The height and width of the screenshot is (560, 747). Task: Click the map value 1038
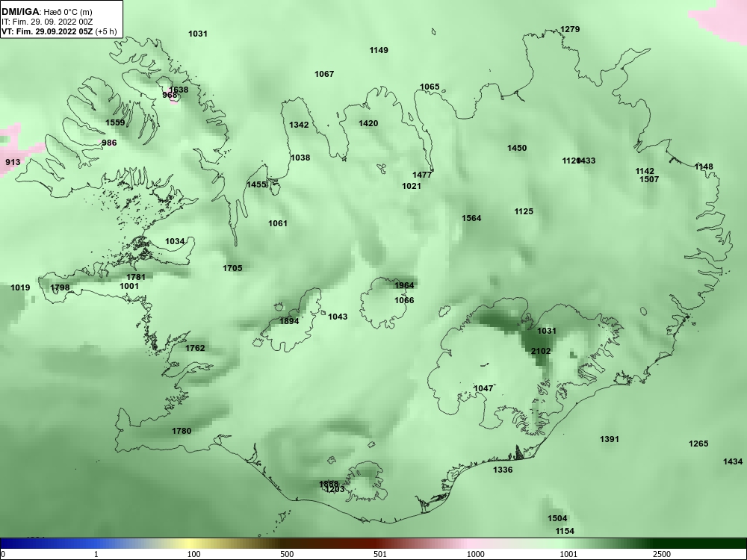click(300, 158)
